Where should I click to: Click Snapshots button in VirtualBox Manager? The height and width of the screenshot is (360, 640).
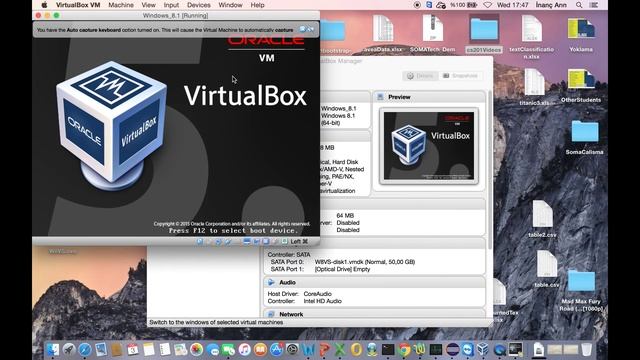[x=460, y=76]
